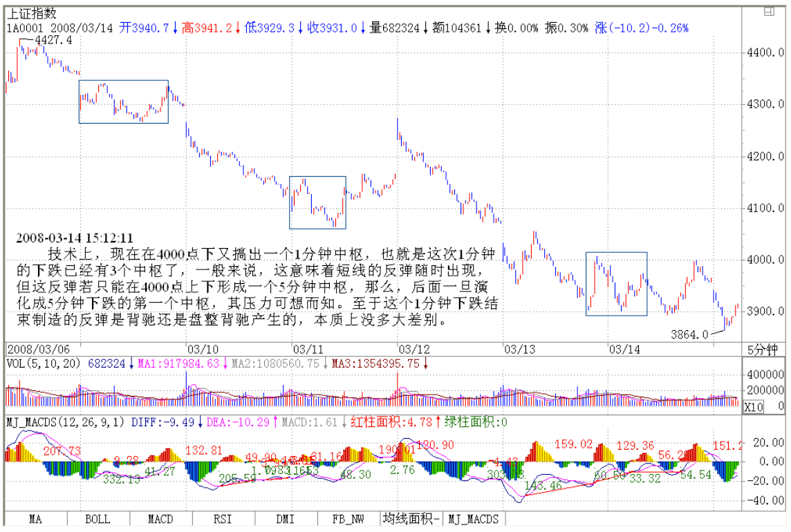
Task: Click the stock code 1A0001
Action: tap(25, 28)
